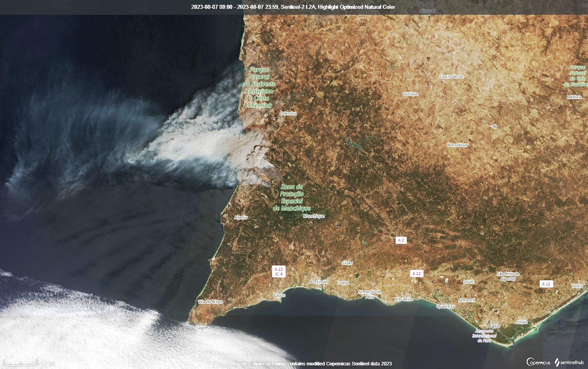
Task: Click the Zona de Proteção Especial de Monchique label
Action: tap(292, 197)
